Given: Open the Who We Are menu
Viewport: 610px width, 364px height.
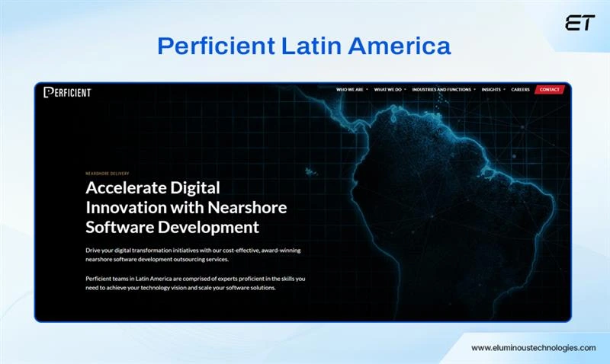Looking at the screenshot, I should [350, 90].
